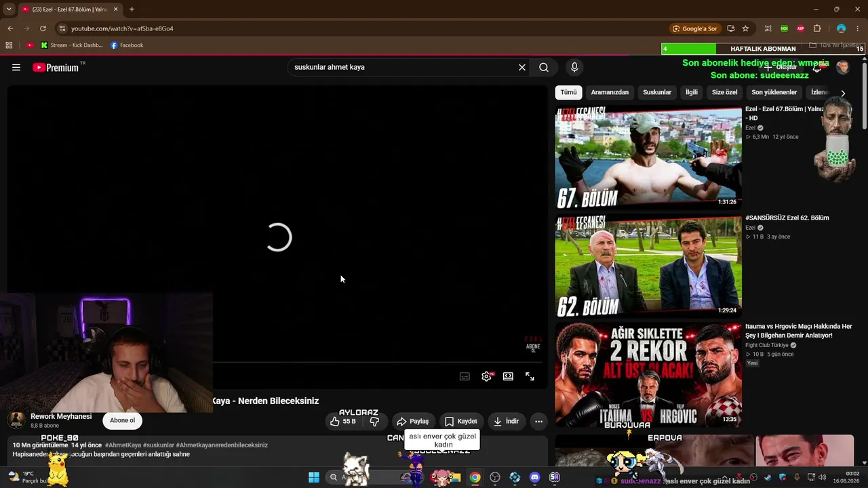This screenshot has height=488, width=868.
Task: Show more filter chips with right arrow
Action: click(843, 93)
